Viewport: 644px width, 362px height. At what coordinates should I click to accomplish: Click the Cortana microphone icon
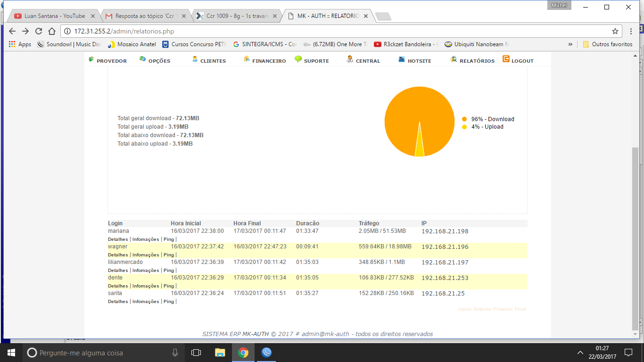[175, 353]
